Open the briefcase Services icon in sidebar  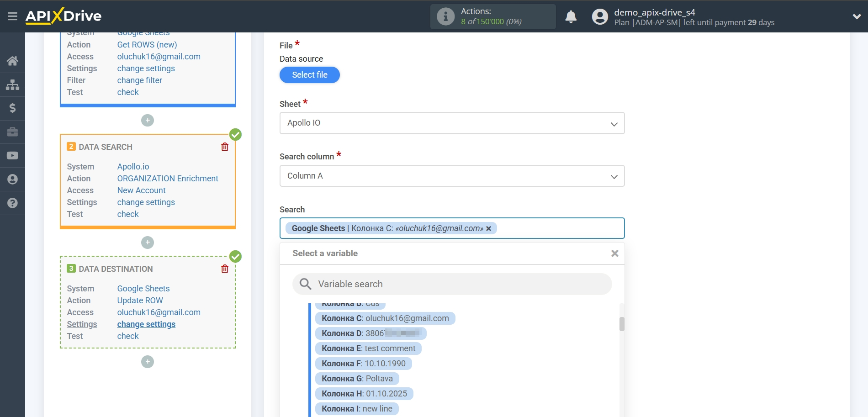tap(12, 132)
